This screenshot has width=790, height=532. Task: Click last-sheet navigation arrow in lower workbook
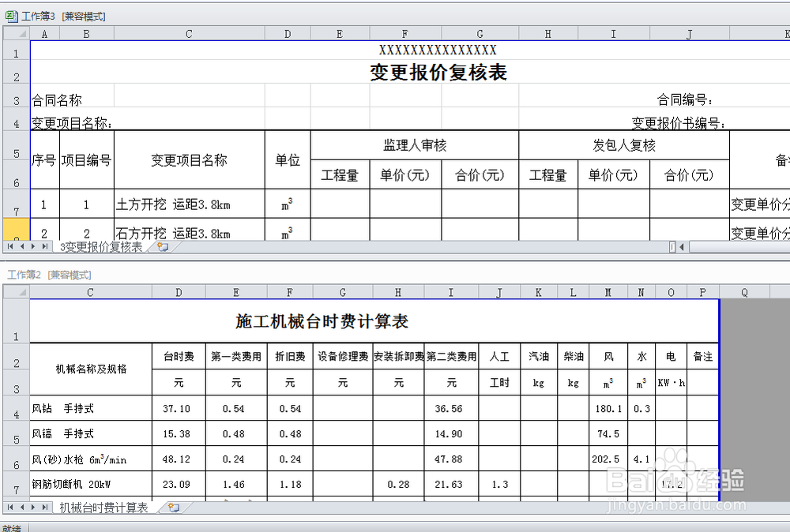45,507
